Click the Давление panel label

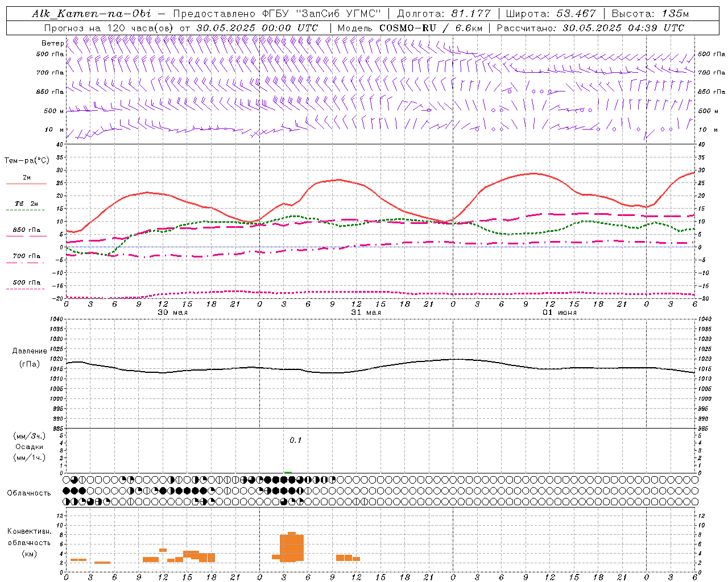tap(29, 351)
